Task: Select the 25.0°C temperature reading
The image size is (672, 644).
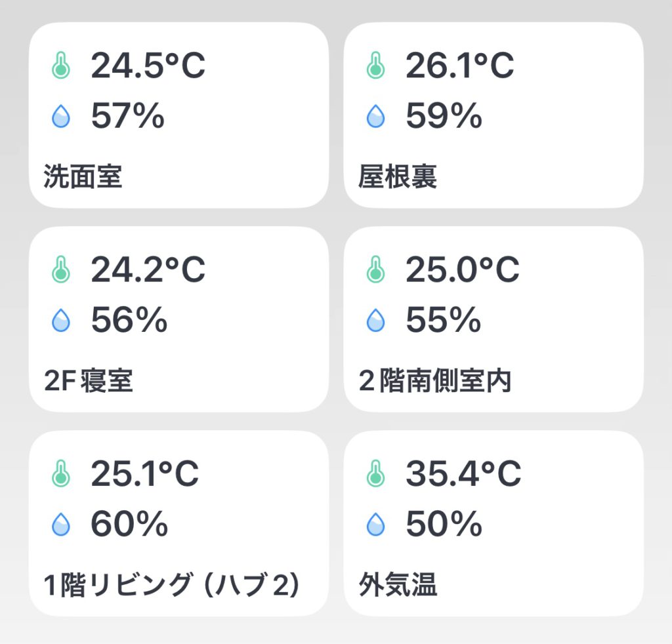Action: click(x=463, y=270)
